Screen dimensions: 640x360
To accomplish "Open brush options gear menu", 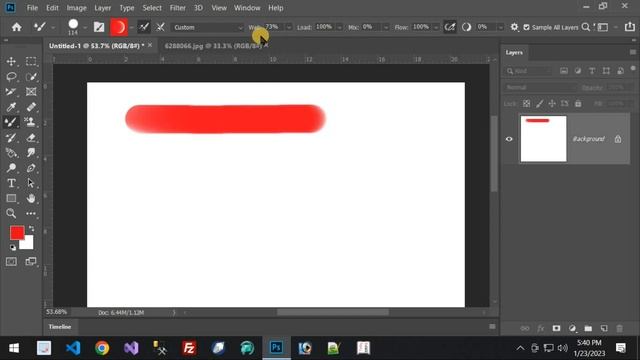I will (514, 27).
